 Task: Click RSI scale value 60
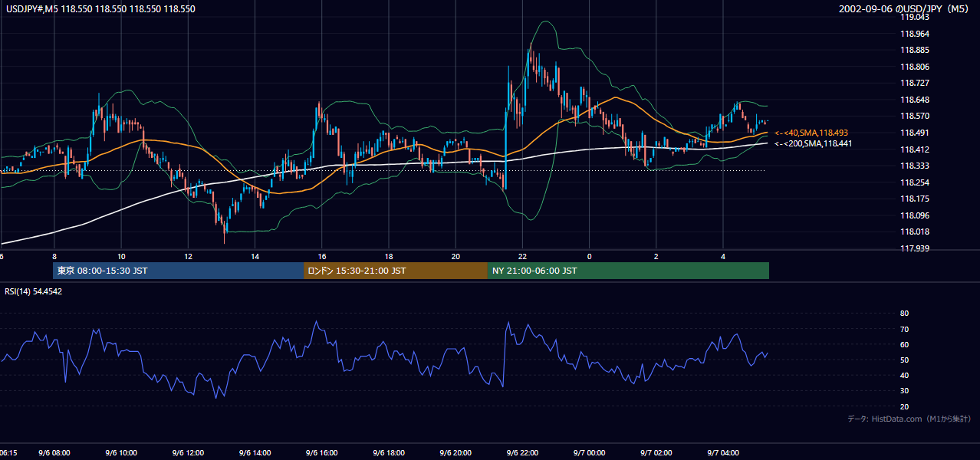click(x=904, y=344)
